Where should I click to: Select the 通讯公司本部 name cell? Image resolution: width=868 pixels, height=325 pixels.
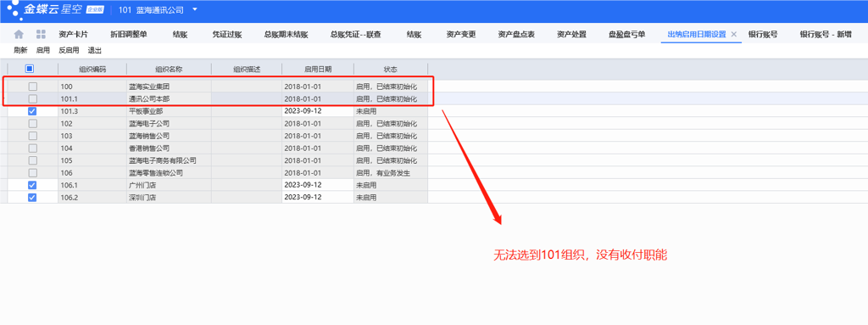tap(169, 98)
